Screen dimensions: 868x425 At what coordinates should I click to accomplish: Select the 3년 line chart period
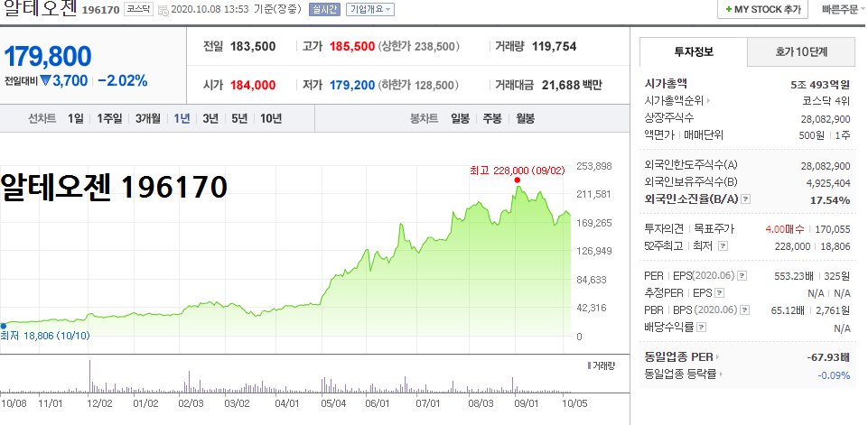210,118
